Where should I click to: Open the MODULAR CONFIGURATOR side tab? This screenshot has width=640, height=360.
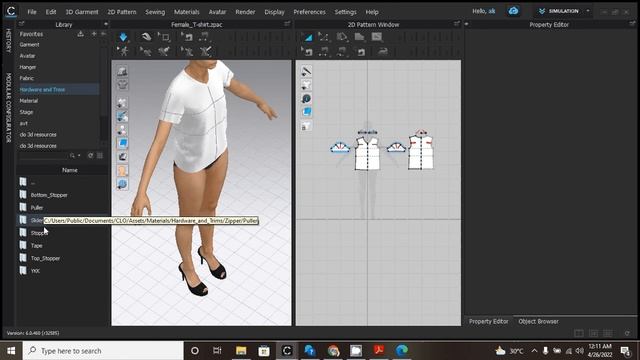click(8, 108)
